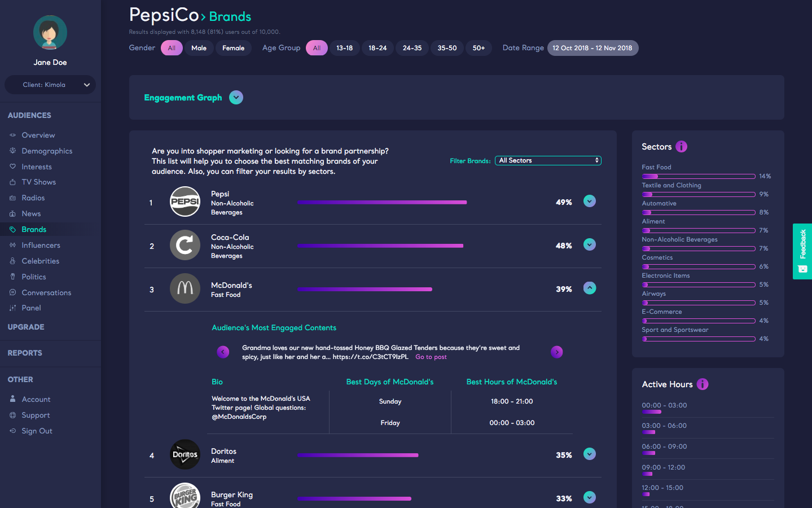Expand the Burger King brand row
Screen dimensions: 812x508
[590, 497]
